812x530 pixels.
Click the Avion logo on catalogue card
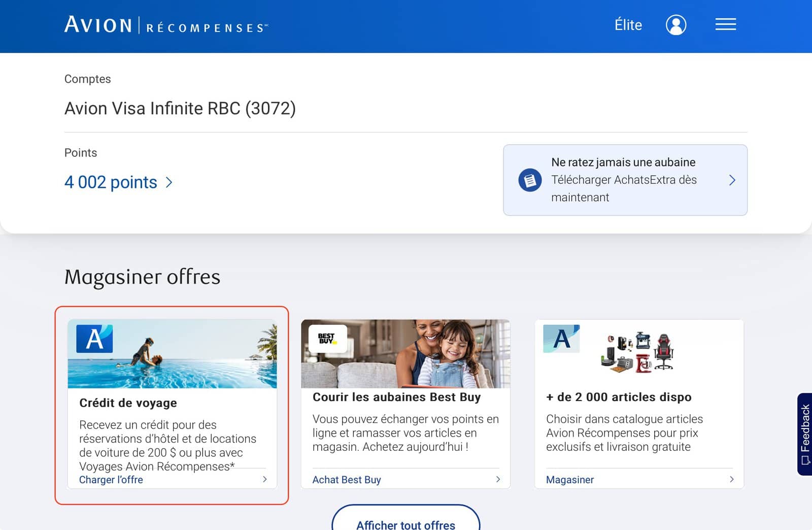[561, 339]
